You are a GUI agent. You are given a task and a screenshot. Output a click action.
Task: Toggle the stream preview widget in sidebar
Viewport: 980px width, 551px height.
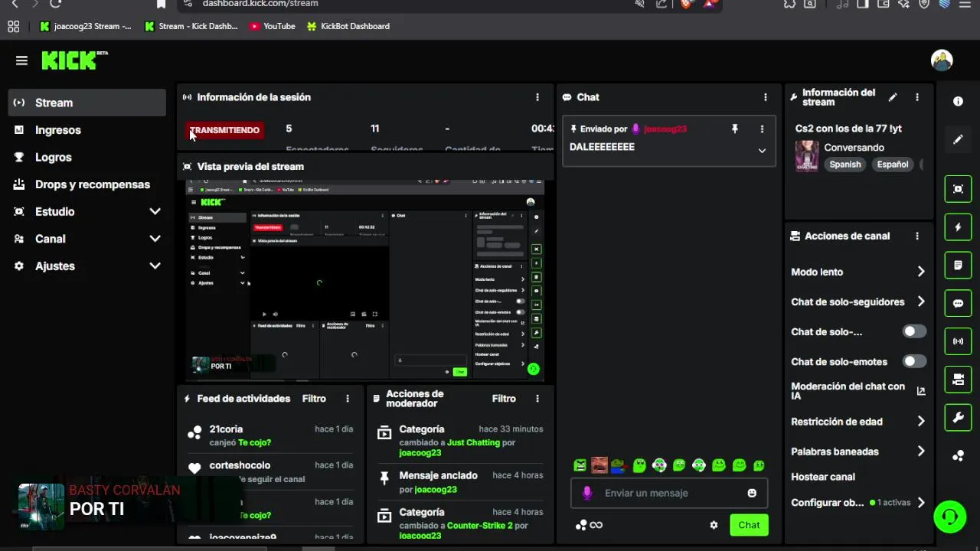coord(958,189)
